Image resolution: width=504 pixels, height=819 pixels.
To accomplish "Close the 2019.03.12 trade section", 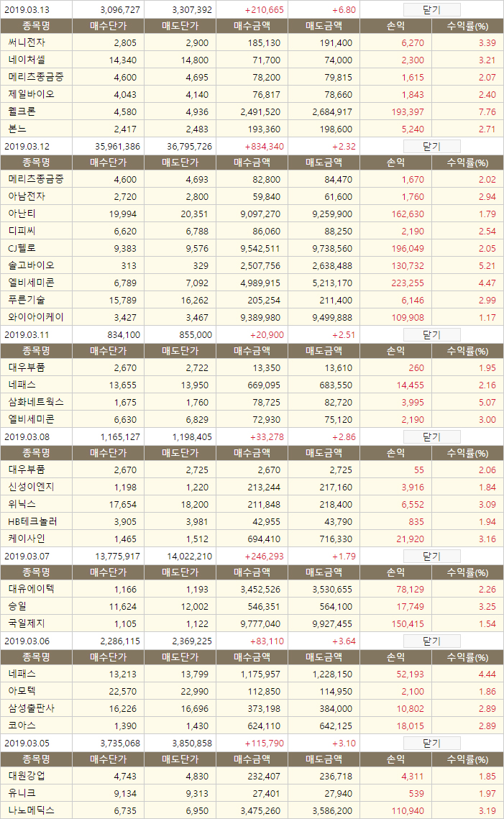I will [431, 146].
